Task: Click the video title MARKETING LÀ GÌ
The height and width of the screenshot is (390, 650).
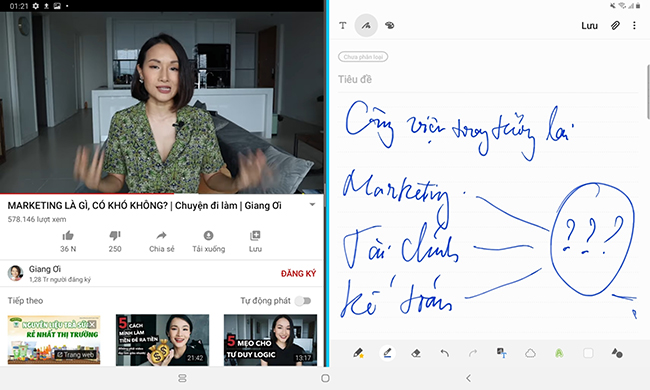Action: 144,206
